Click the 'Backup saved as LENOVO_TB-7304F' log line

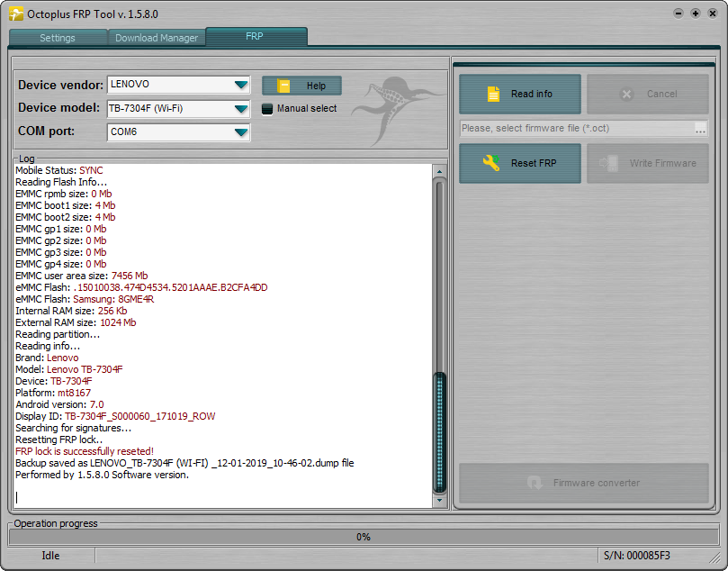click(184, 463)
